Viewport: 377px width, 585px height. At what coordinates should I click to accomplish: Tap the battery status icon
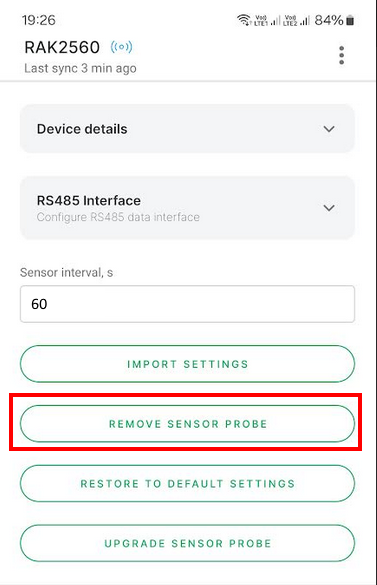[x=350, y=20]
